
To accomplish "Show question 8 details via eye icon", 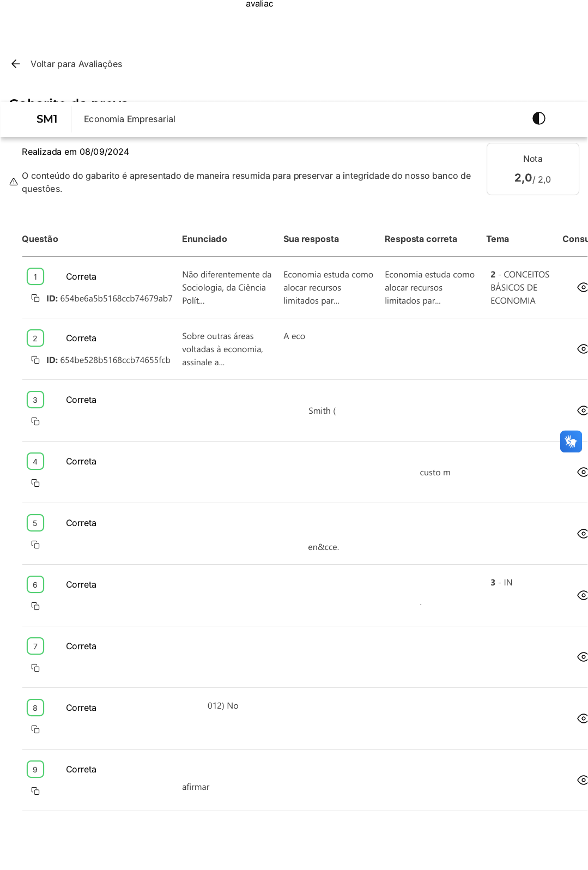I will (x=581, y=718).
